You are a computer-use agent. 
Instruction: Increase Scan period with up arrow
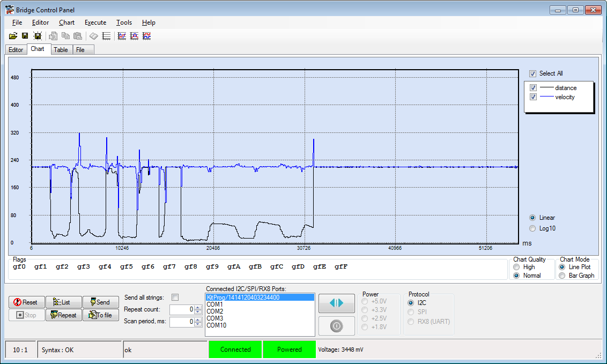198,320
